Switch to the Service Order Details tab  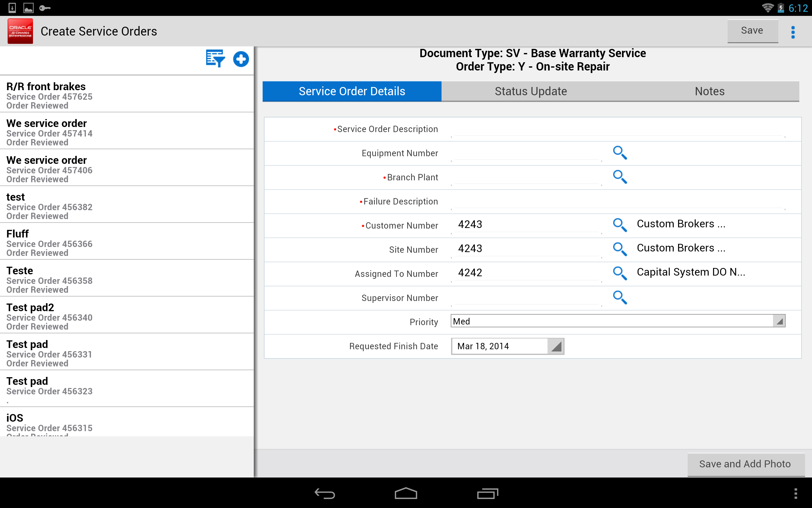352,91
